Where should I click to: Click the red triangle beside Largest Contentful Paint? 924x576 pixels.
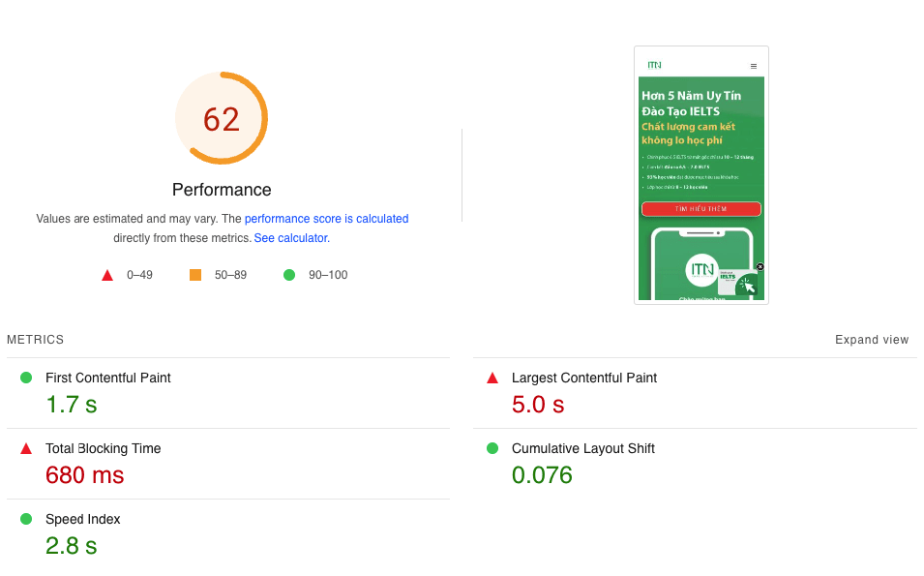[492, 378]
